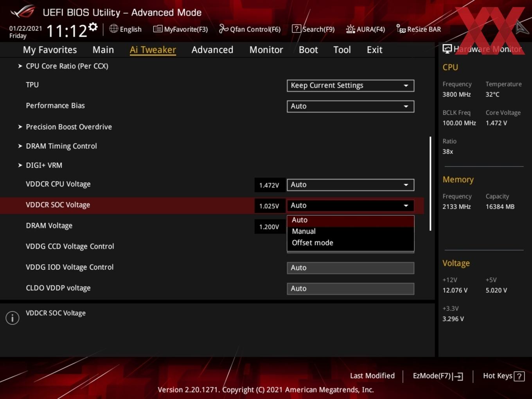Click VDDG IOD Voltage Control field

[x=350, y=268]
